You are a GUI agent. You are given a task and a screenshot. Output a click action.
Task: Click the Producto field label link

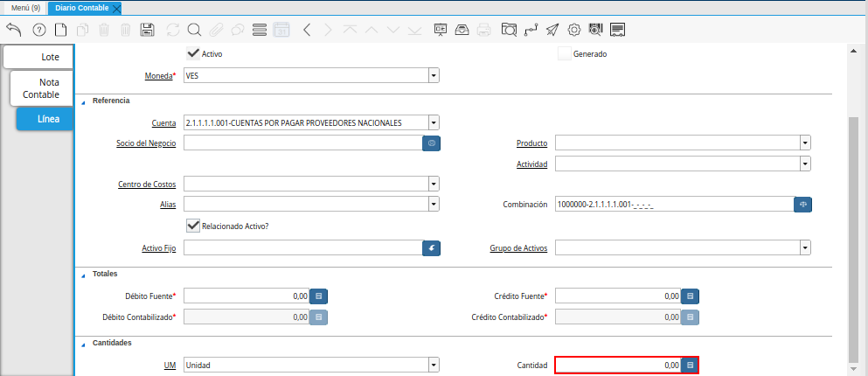click(x=531, y=143)
